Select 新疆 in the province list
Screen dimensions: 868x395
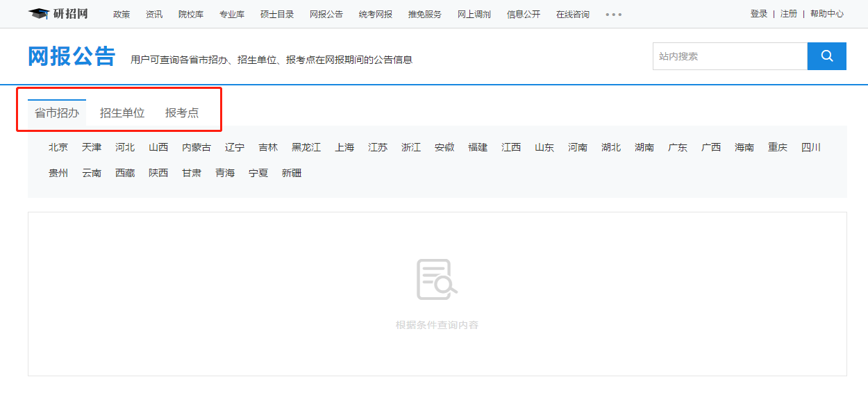pos(292,174)
